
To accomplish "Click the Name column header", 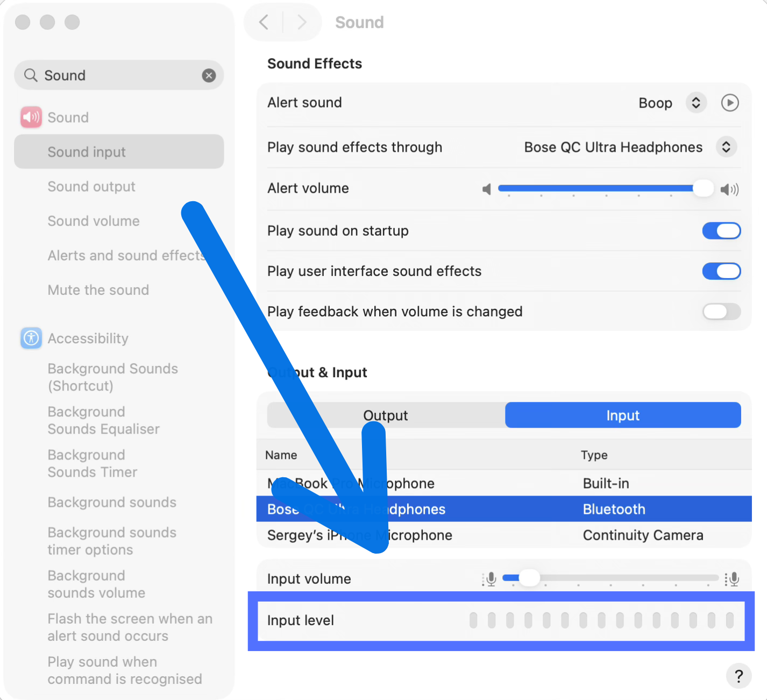I will tap(281, 455).
